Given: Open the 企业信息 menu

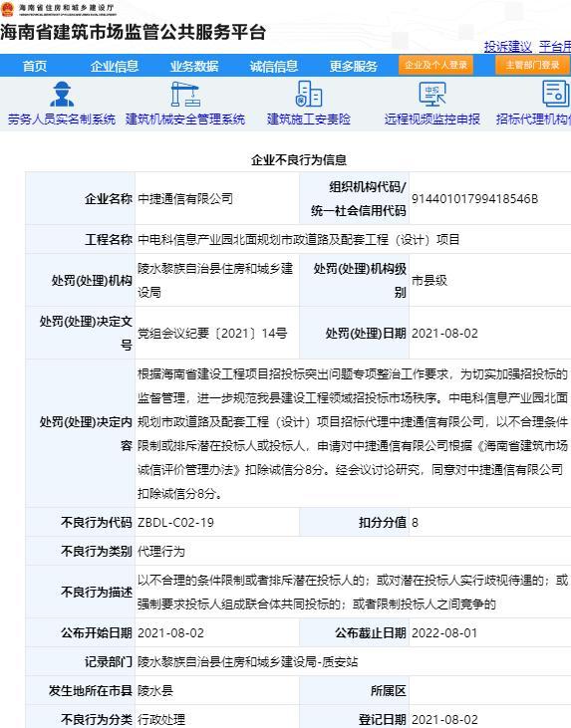Looking at the screenshot, I should click(115, 66).
